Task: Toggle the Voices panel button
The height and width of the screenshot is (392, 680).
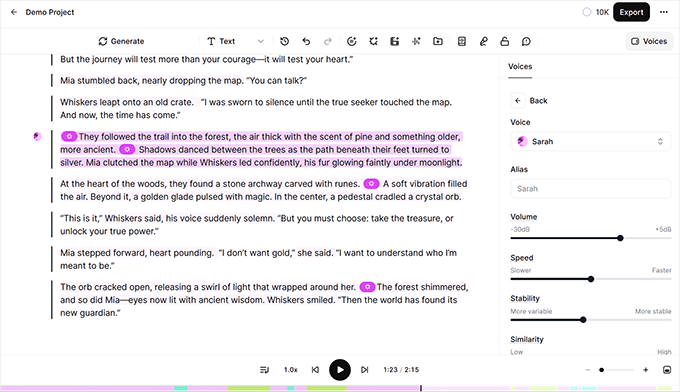Action: [649, 41]
